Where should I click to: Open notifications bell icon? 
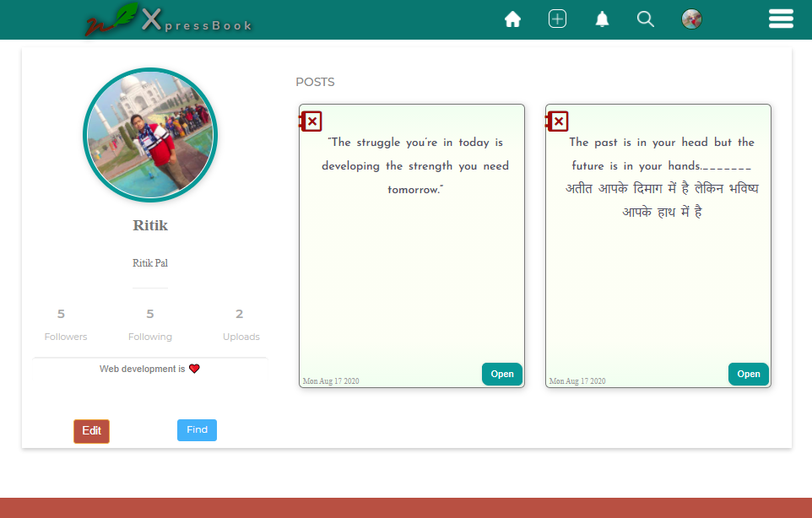coord(602,19)
